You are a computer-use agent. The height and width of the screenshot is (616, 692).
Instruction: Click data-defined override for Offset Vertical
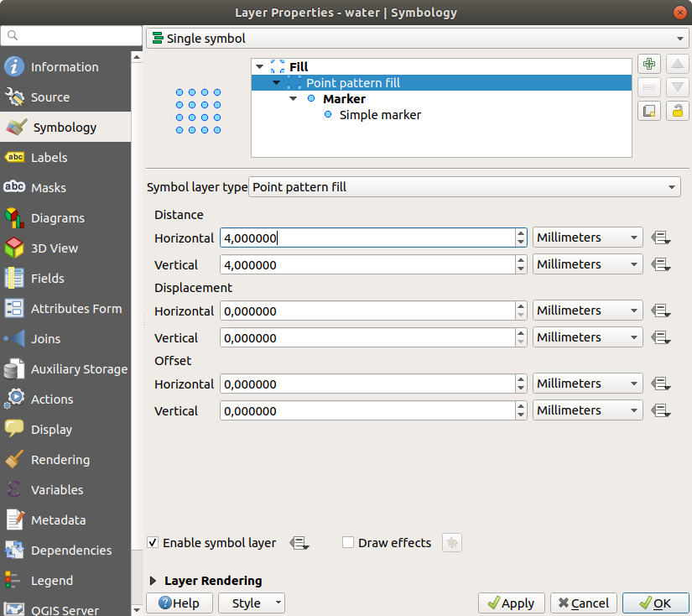[661, 411]
